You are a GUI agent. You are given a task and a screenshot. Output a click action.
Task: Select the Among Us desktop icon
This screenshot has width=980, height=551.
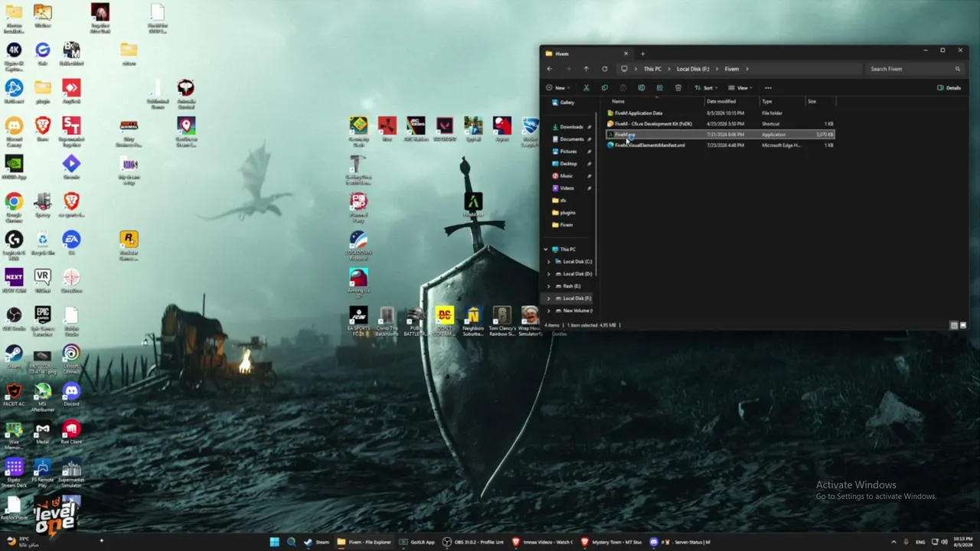[358, 282]
